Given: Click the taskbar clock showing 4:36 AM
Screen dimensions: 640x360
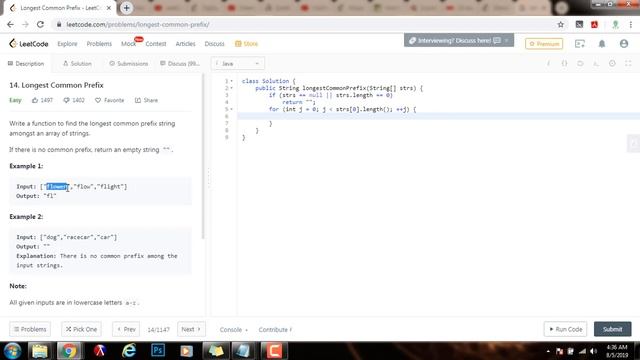Looking at the screenshot, I should pos(617,351).
